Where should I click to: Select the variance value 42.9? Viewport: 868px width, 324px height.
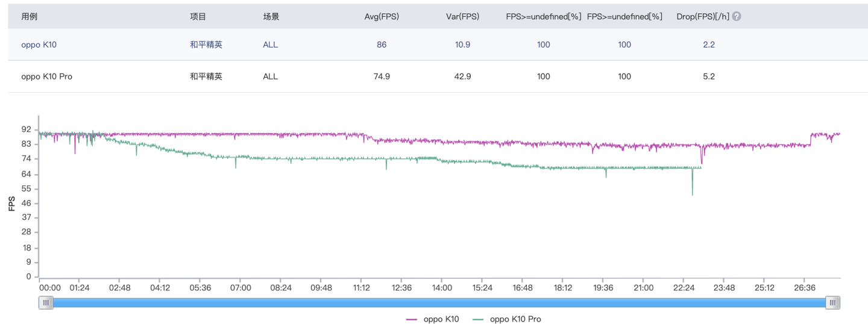point(462,76)
